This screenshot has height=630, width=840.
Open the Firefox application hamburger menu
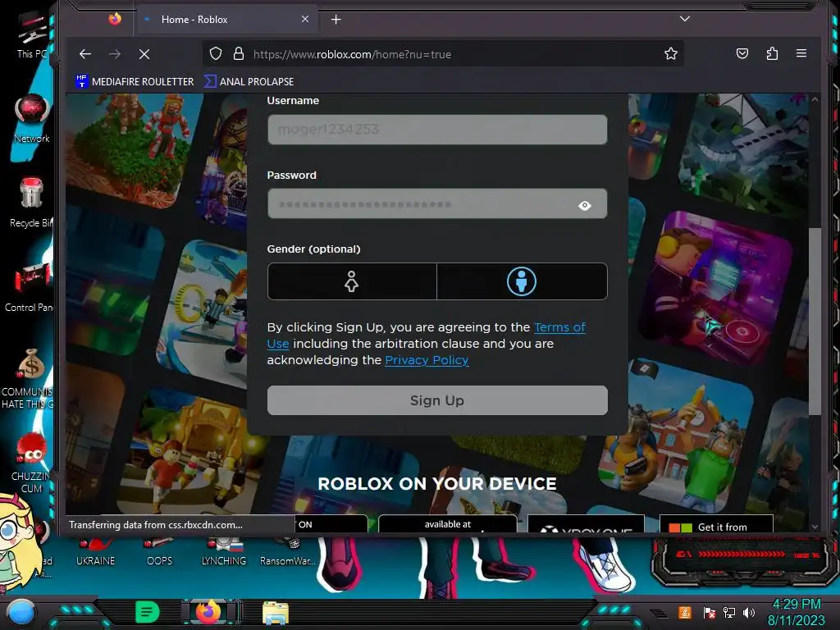(801, 53)
